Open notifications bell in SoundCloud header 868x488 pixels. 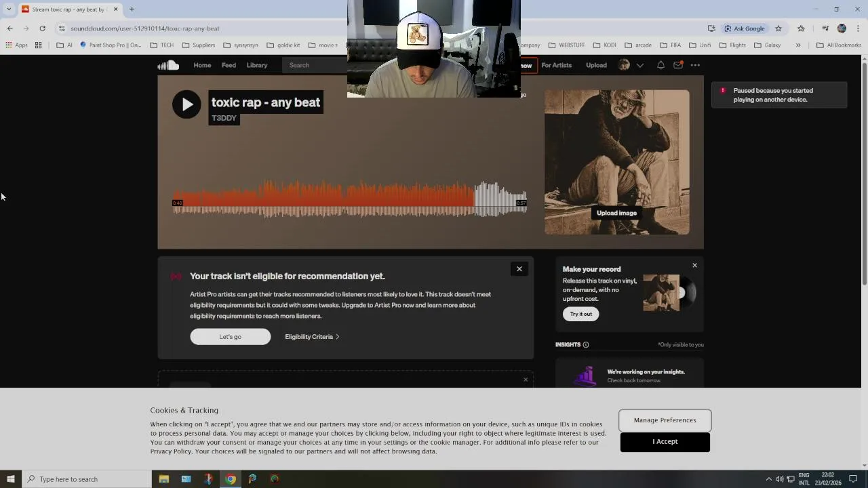[x=660, y=65]
